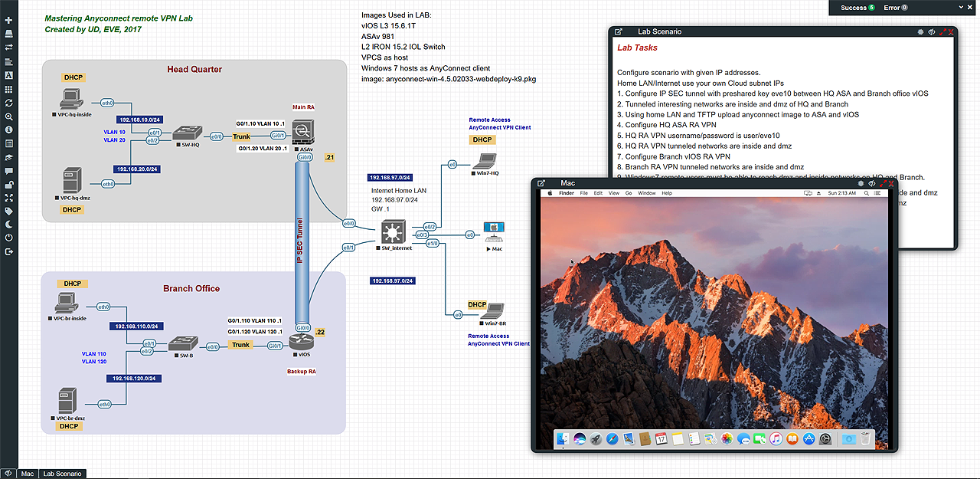Toggle visibility icon in Lab Scenario window

(932, 32)
